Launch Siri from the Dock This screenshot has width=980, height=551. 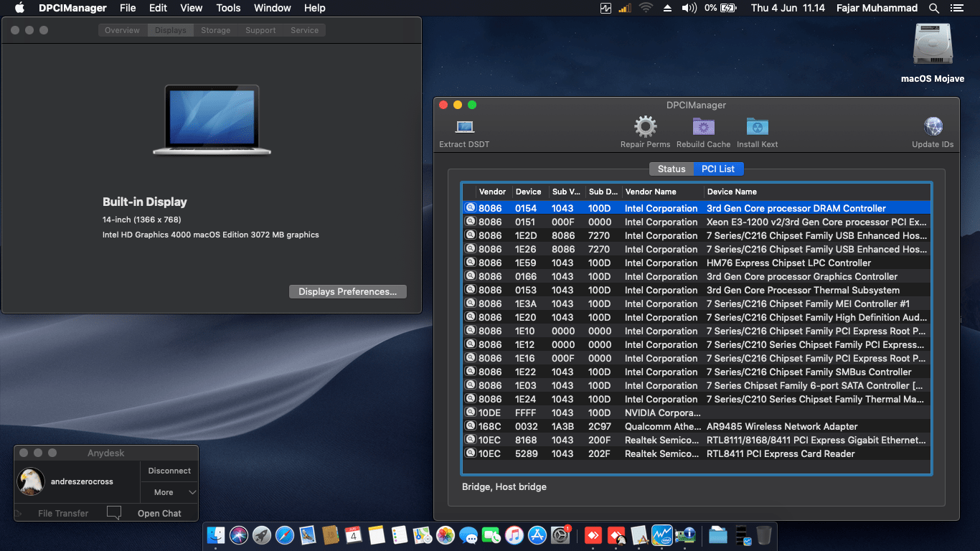(239, 534)
